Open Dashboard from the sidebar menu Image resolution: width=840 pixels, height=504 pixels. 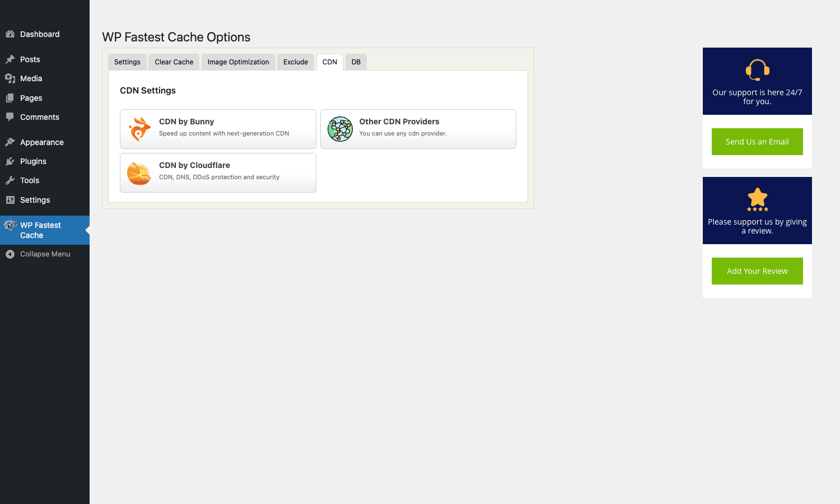tap(45, 34)
